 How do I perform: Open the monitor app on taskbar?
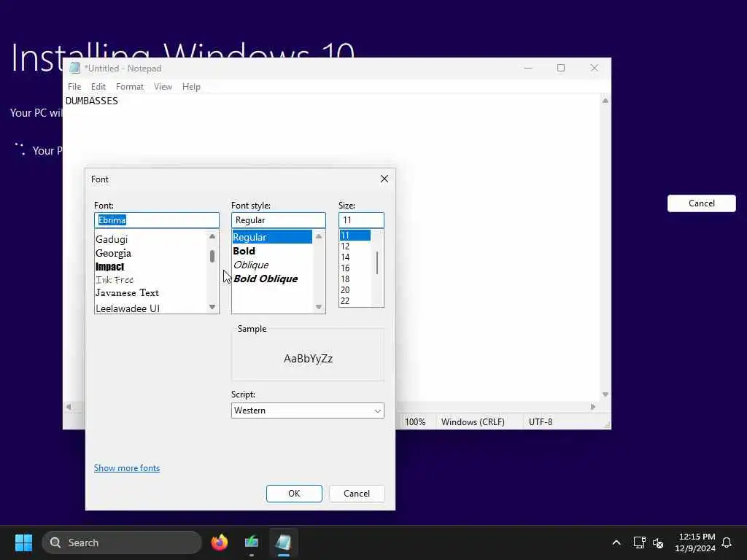[252, 542]
